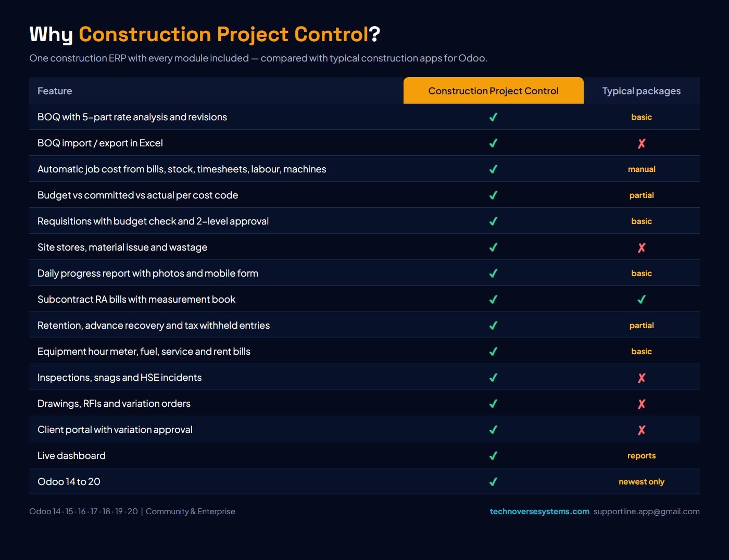The width and height of the screenshot is (729, 560).
Task: Click the "manual" label in the Automatic job cost row
Action: (642, 169)
